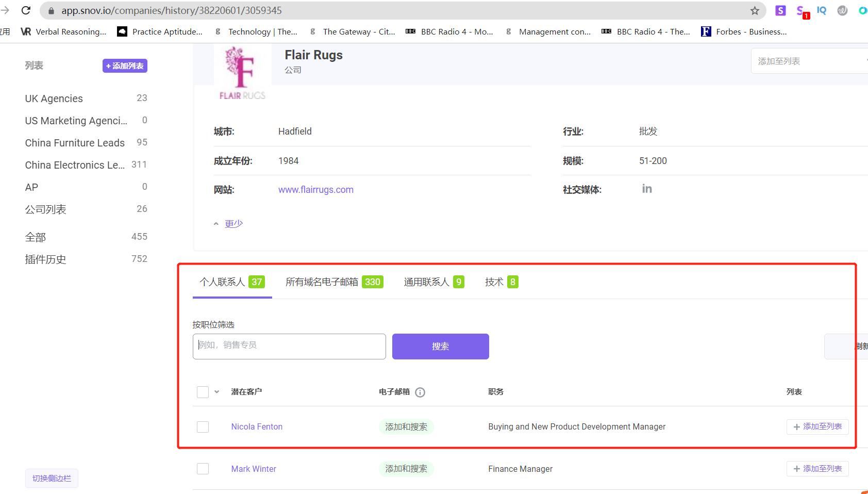
Task: Click the email info circle icon
Action: [x=420, y=392]
